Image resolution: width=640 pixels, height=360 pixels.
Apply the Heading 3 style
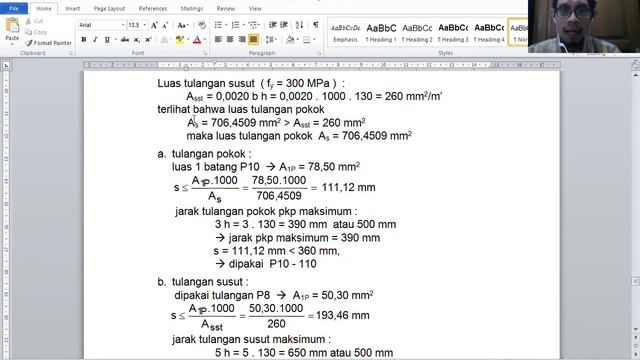pos(453,33)
